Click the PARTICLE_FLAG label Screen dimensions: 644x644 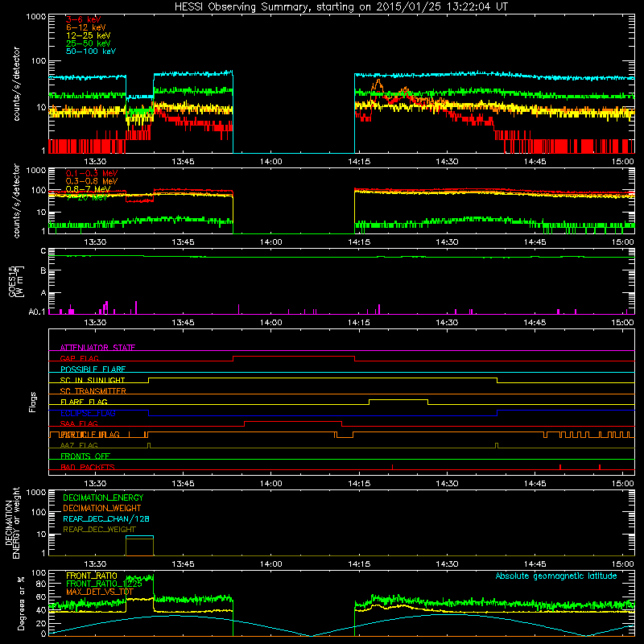(x=90, y=435)
